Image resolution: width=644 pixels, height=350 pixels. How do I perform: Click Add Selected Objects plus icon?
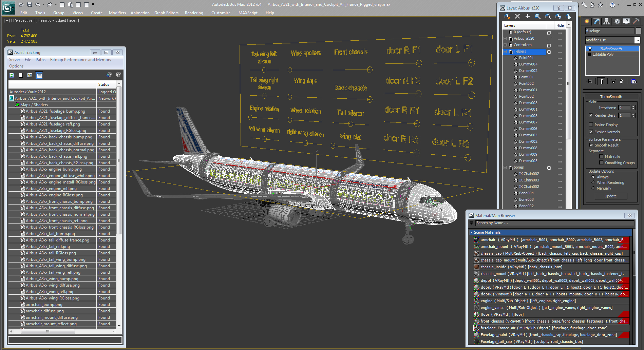pos(528,16)
